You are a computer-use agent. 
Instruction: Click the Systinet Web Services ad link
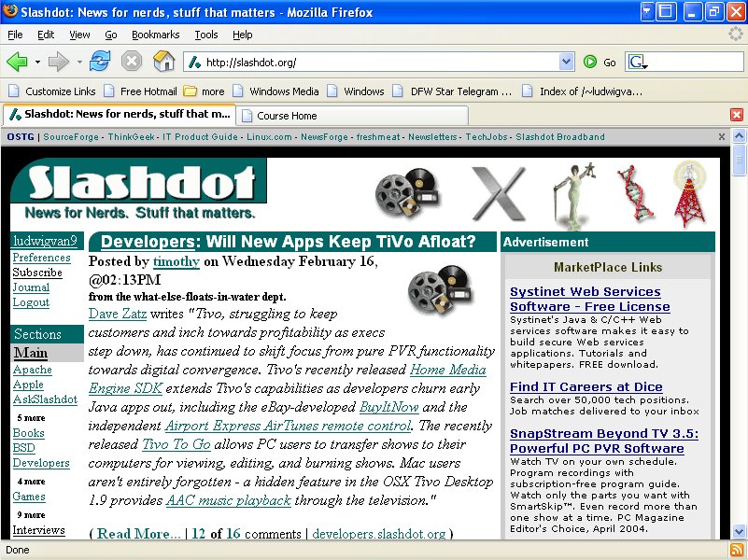(590, 299)
